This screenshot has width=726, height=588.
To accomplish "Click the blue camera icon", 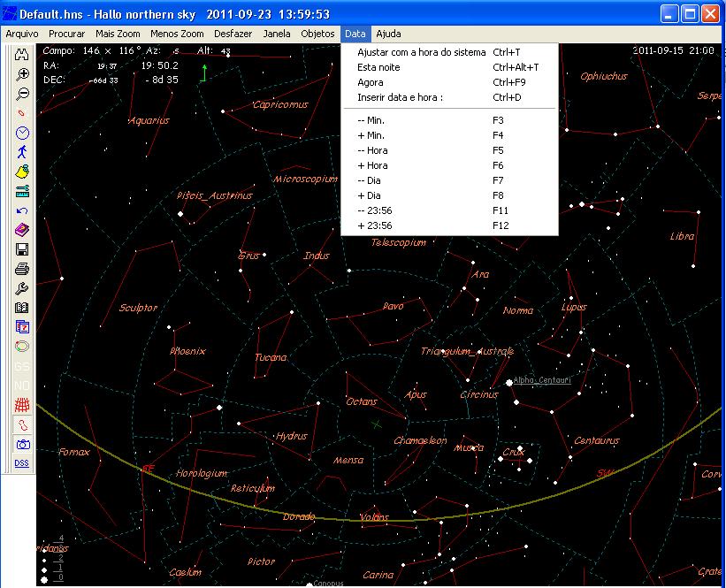I will (22, 445).
